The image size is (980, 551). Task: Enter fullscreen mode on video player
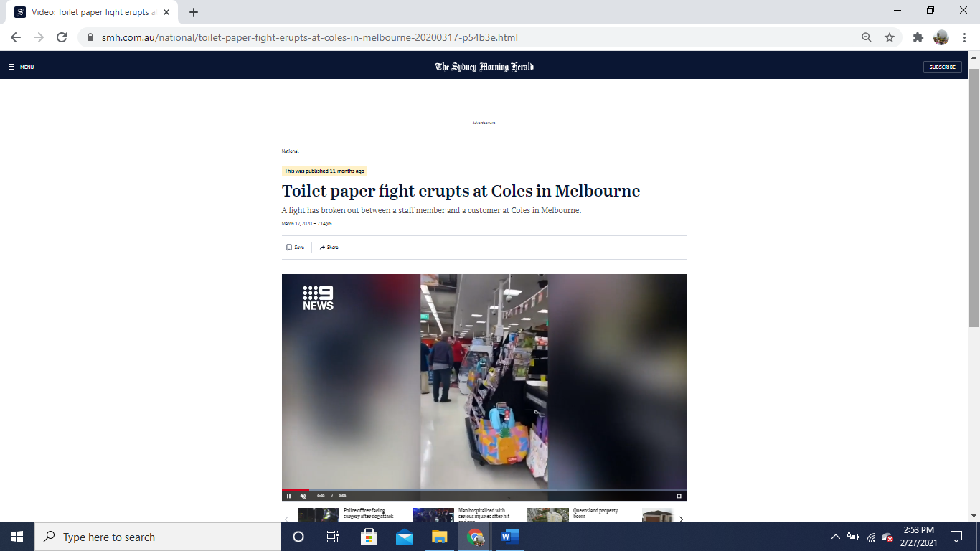[x=679, y=496]
